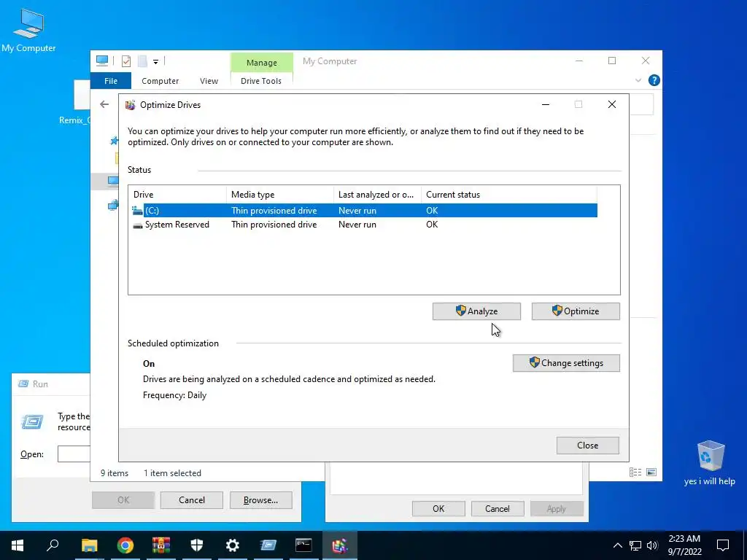The width and height of the screenshot is (747, 560).
Task: Click the Drive column header
Action: click(177, 195)
